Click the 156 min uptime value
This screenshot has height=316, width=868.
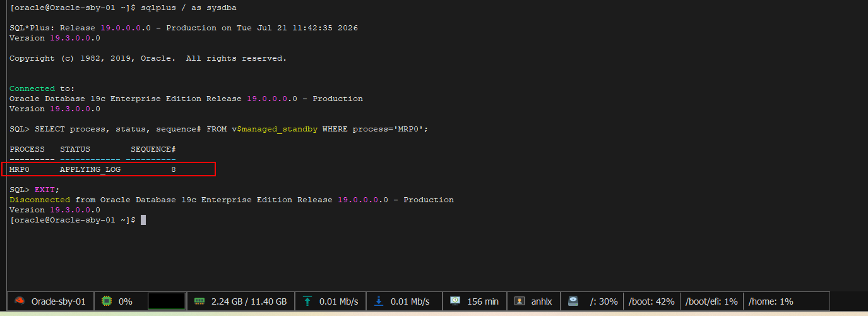pyautogui.click(x=483, y=301)
